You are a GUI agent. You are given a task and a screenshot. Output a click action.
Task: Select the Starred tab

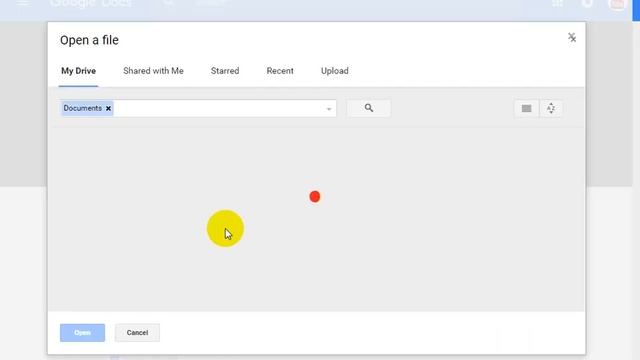click(x=225, y=71)
